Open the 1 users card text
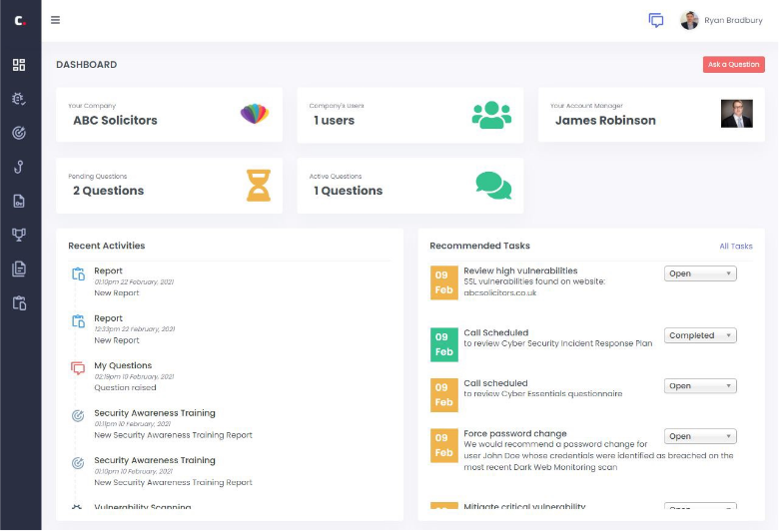This screenshot has width=780, height=532. pos(334,121)
